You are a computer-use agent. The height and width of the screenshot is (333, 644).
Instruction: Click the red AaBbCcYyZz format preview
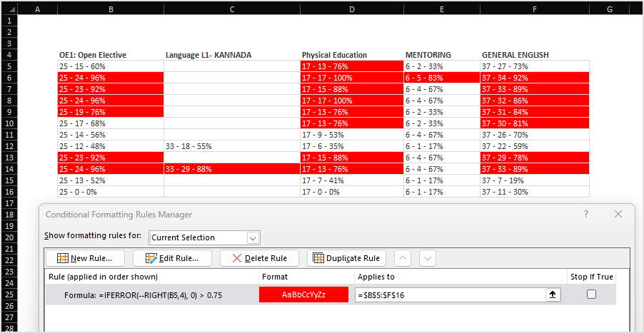(303, 295)
